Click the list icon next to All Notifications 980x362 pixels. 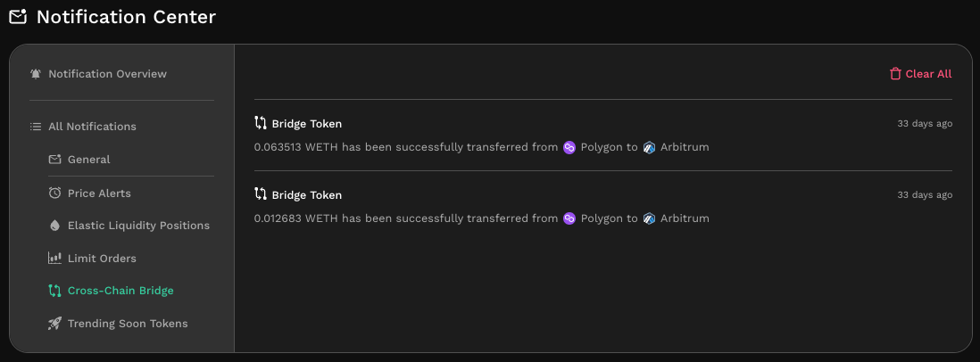coord(36,127)
